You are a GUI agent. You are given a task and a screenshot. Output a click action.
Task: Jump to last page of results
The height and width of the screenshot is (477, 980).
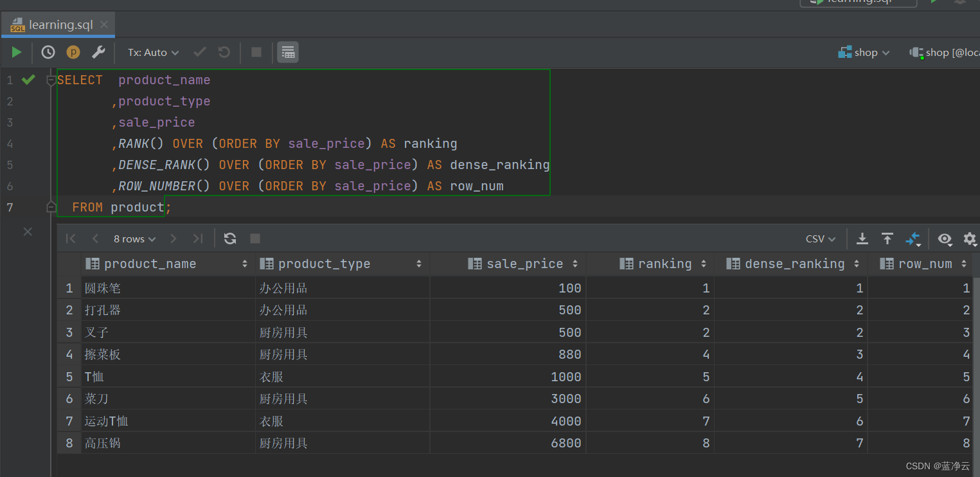pyautogui.click(x=198, y=238)
